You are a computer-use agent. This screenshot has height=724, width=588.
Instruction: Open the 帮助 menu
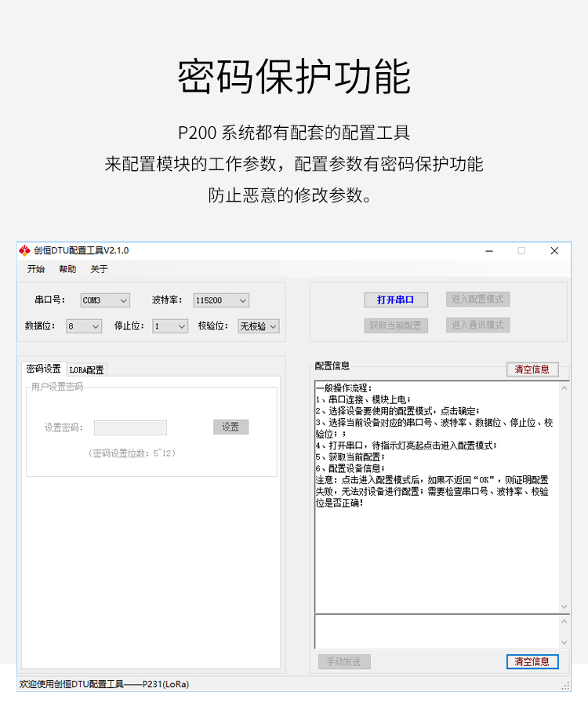(x=67, y=269)
